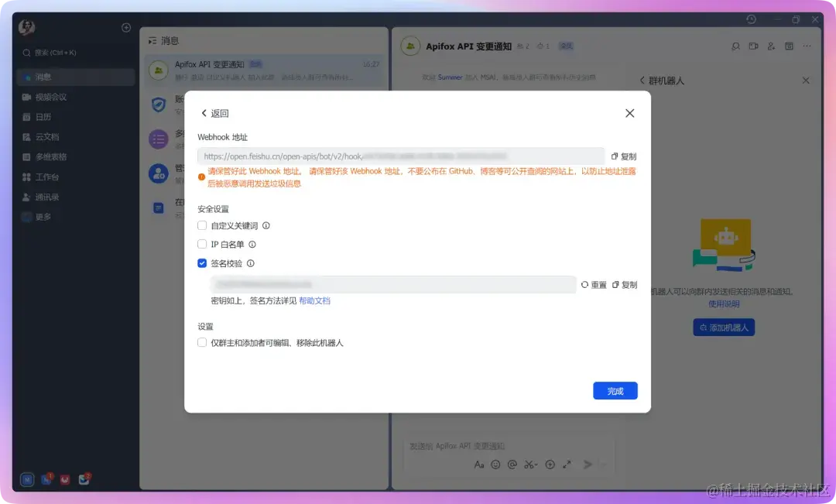The height and width of the screenshot is (504, 836).
Task: Open send options dropdown next to send arrow
Action: [604, 465]
